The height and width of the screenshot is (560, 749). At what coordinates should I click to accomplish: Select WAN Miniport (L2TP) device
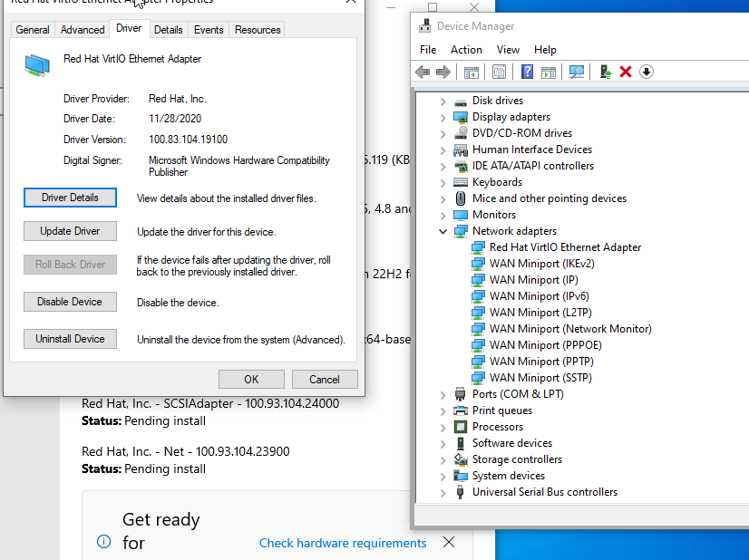tap(540, 313)
